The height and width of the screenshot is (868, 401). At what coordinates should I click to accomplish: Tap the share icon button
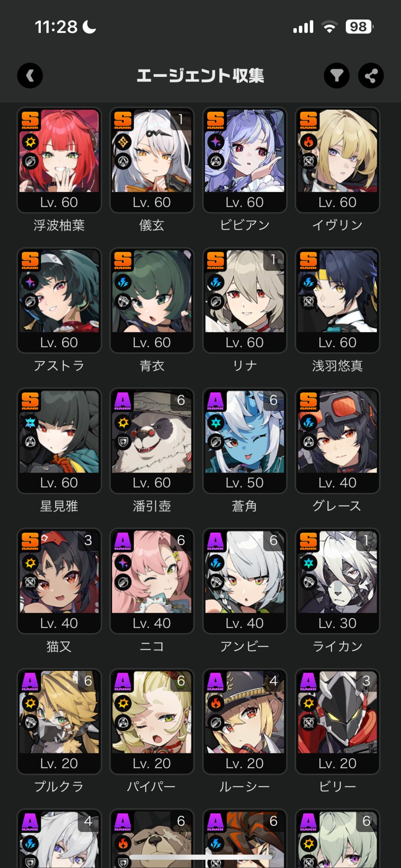pyautogui.click(x=371, y=76)
